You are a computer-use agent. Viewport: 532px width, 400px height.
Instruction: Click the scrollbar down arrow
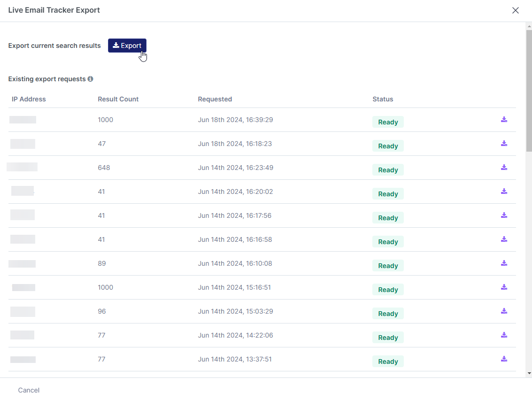tap(529, 374)
